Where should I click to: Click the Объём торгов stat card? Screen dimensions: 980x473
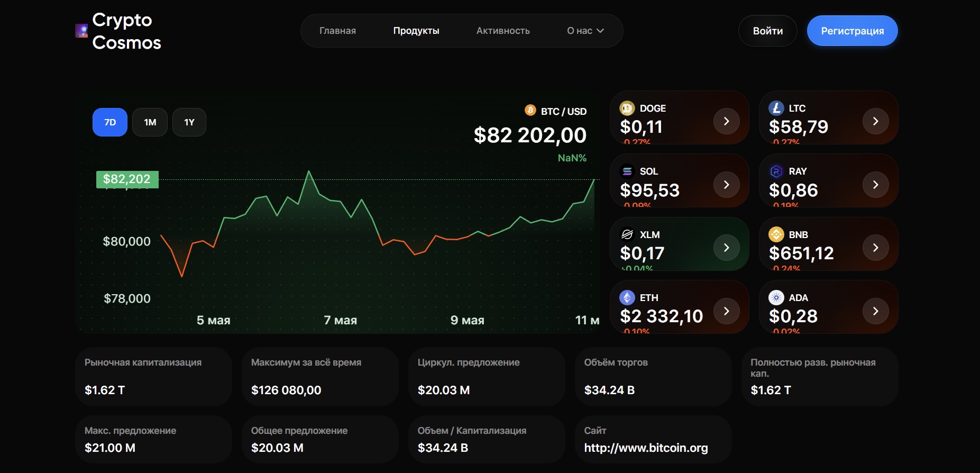pyautogui.click(x=653, y=377)
